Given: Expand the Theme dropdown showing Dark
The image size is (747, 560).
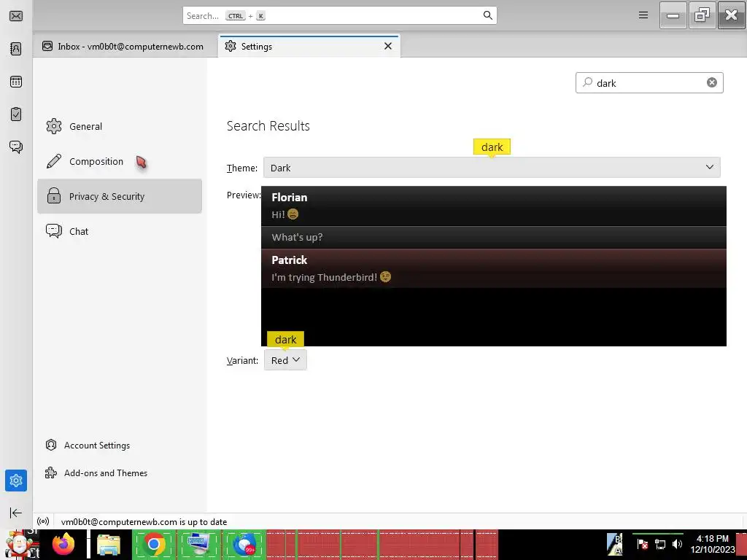Looking at the screenshot, I should (x=492, y=168).
